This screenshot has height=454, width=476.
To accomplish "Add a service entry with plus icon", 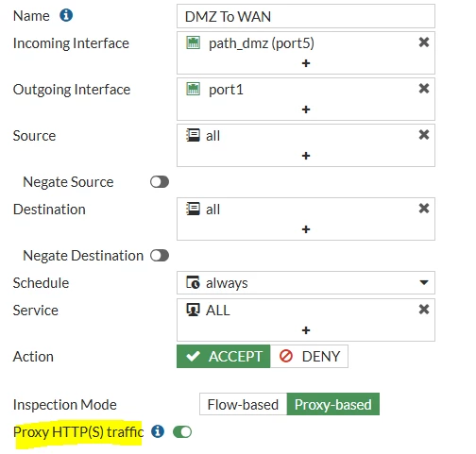I will (306, 330).
